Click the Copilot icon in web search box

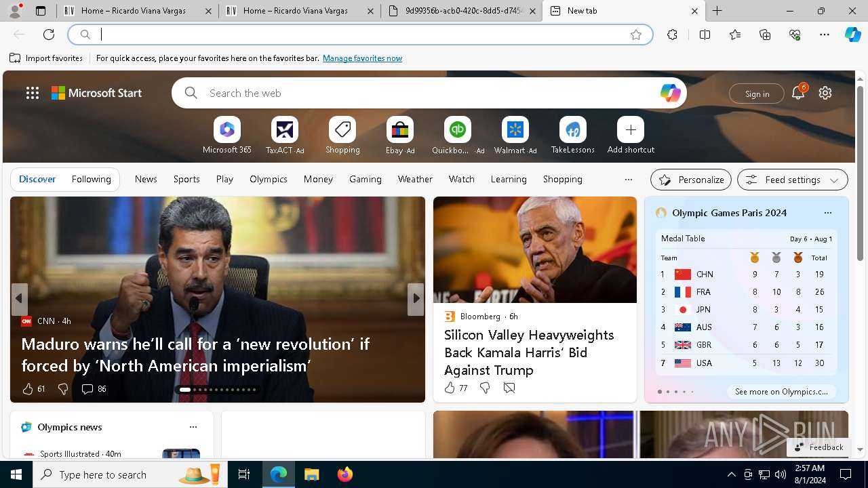point(670,93)
